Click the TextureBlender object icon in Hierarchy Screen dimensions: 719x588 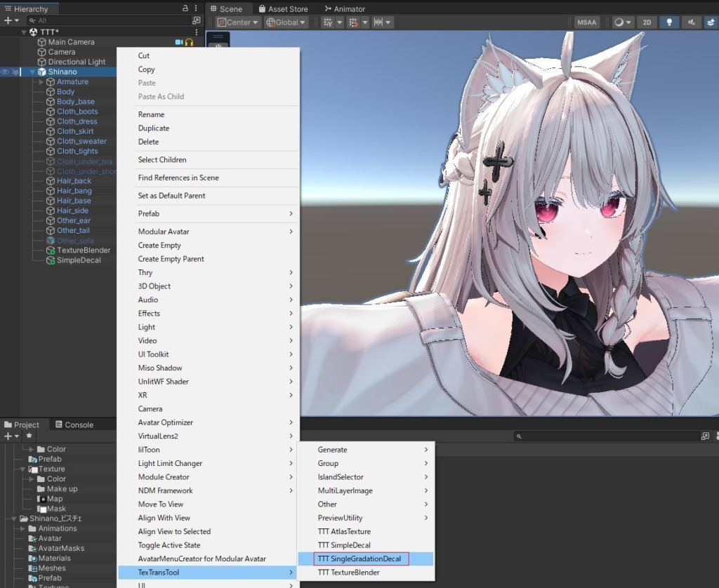[51, 250]
